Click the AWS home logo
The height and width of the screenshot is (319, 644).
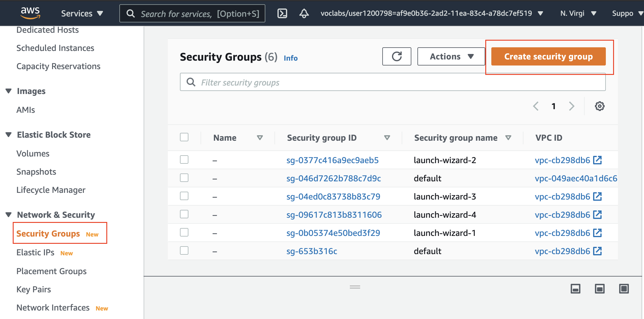[30, 13]
